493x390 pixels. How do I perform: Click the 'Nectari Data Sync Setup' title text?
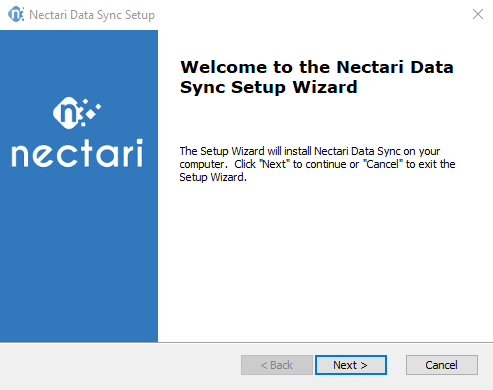[x=92, y=15]
